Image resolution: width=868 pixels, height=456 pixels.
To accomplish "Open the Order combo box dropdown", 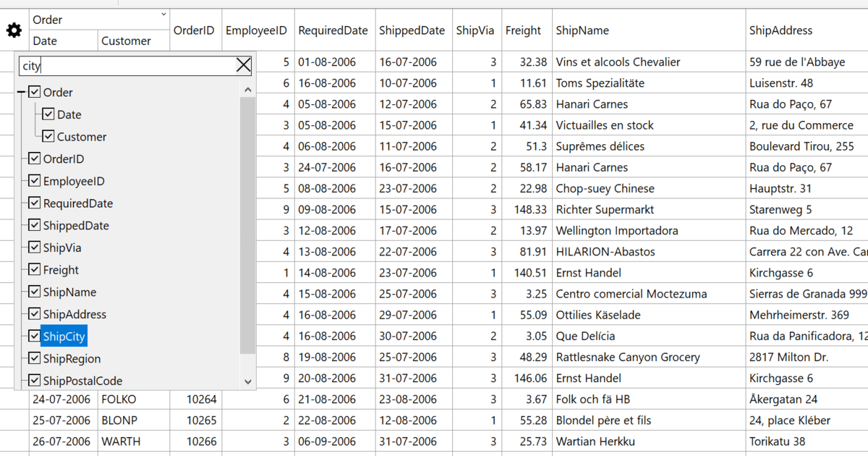I will point(163,13).
